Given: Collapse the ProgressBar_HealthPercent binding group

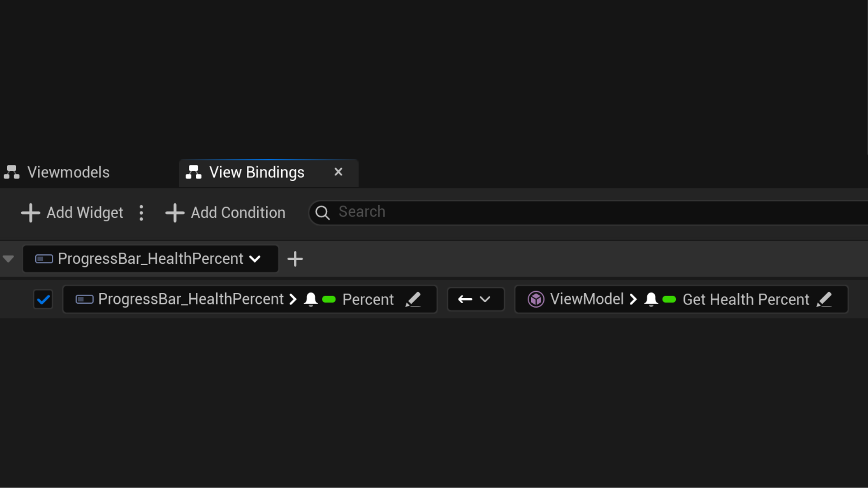Looking at the screenshot, I should tap(8, 259).
